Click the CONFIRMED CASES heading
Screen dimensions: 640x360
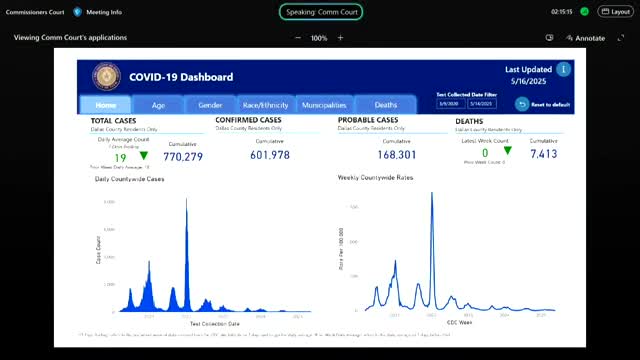(248, 120)
